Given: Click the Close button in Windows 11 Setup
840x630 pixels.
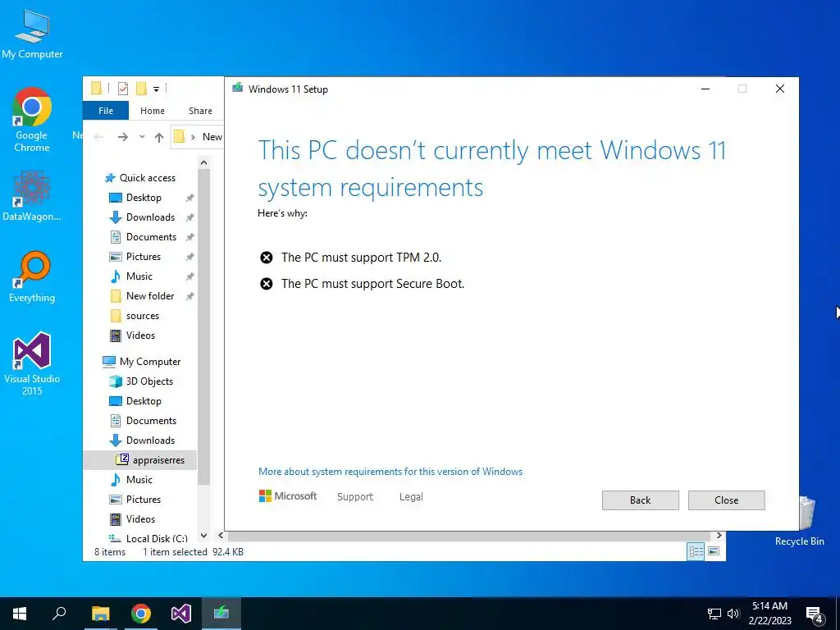Looking at the screenshot, I should [727, 500].
